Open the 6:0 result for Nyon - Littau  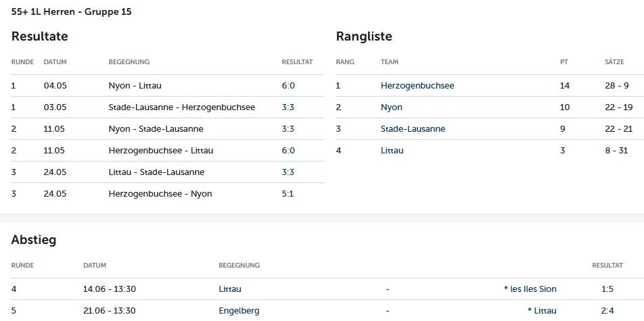(x=288, y=86)
